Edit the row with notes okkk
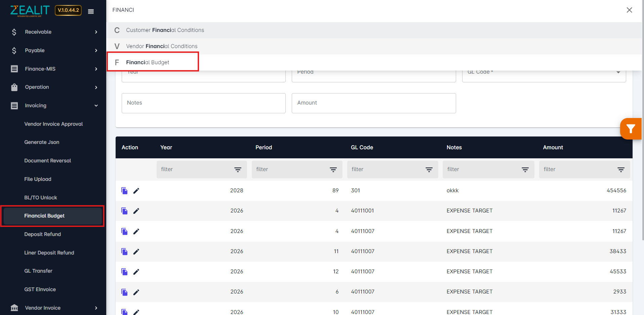This screenshot has height=315, width=644. pos(136,191)
